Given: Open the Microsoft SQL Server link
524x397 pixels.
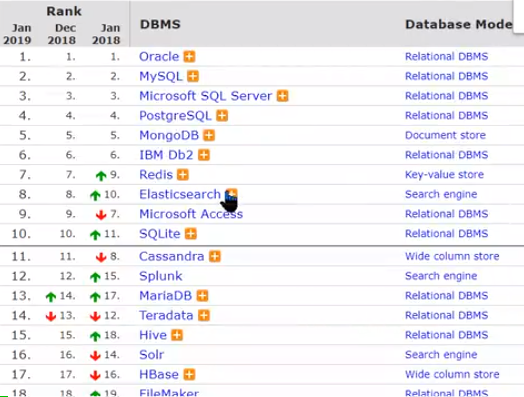Looking at the screenshot, I should point(206,96).
